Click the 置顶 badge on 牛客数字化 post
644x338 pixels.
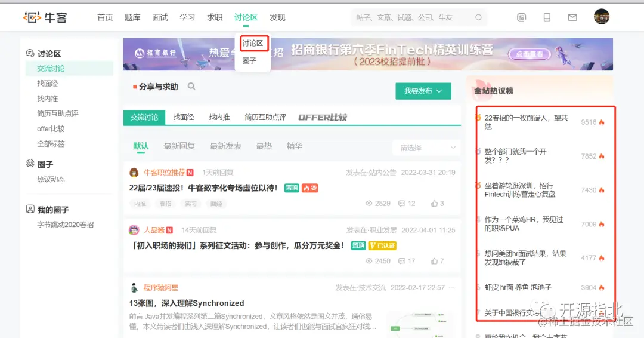coord(292,188)
